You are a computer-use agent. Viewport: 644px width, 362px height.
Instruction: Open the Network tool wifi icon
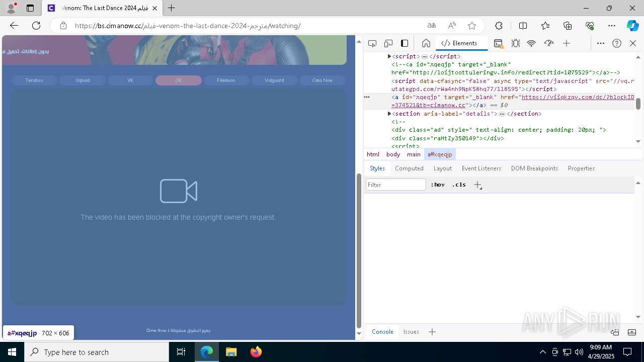[x=531, y=43]
